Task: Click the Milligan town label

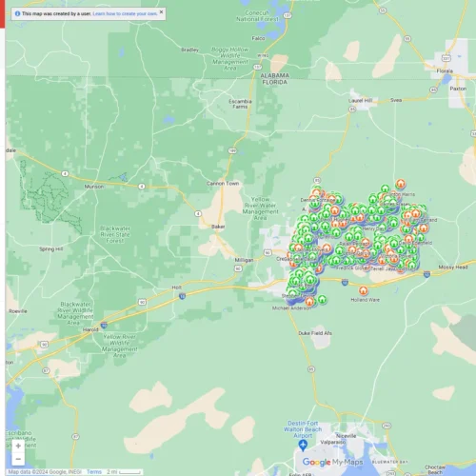Action: [244, 260]
